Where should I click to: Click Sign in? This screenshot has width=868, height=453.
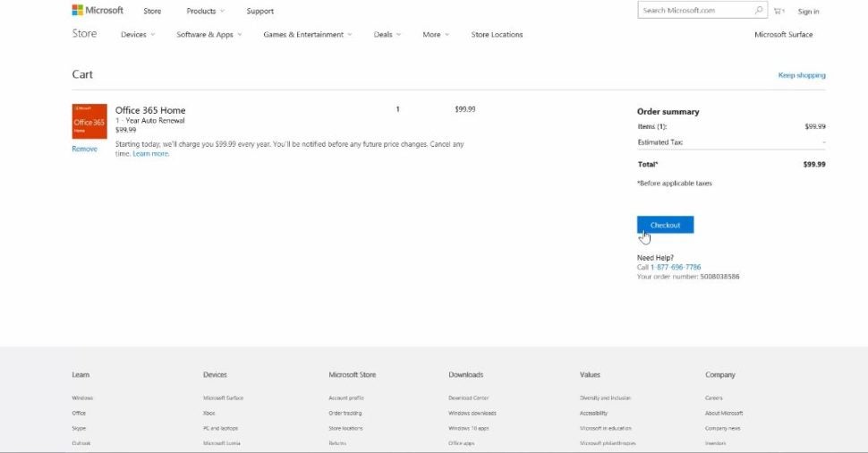pos(808,11)
